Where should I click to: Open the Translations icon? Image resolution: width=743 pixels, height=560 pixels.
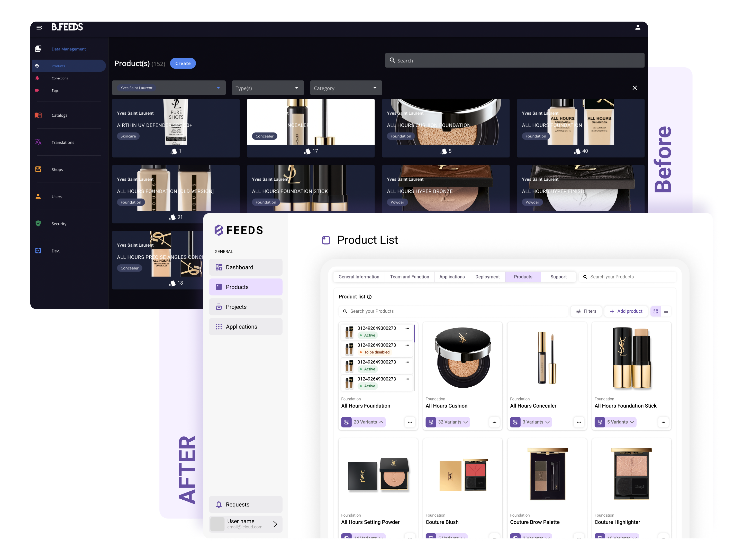38,142
